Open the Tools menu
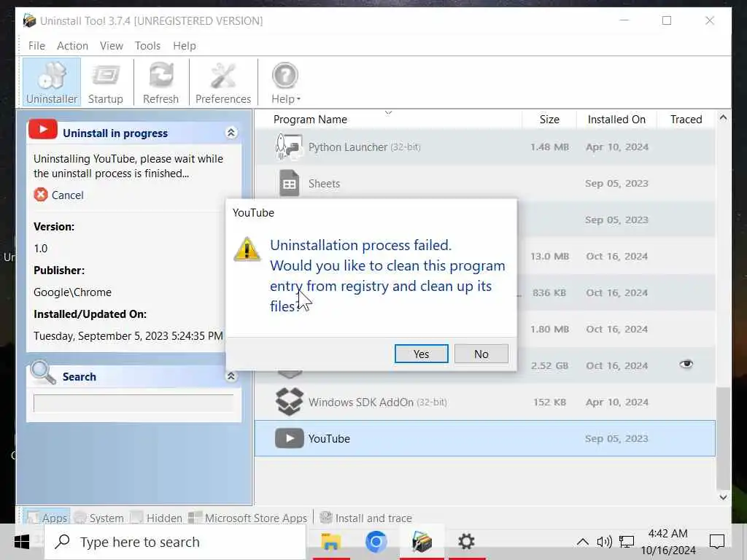The height and width of the screenshot is (560, 747). pos(147,46)
